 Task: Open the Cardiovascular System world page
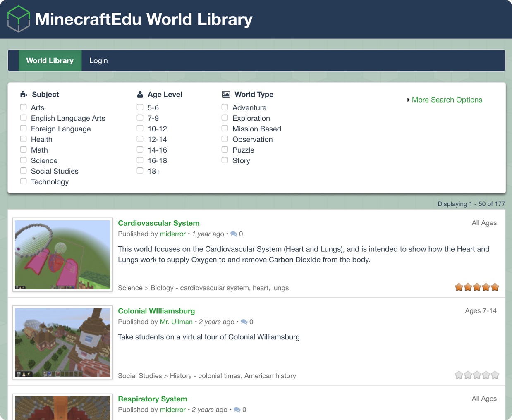(x=158, y=223)
